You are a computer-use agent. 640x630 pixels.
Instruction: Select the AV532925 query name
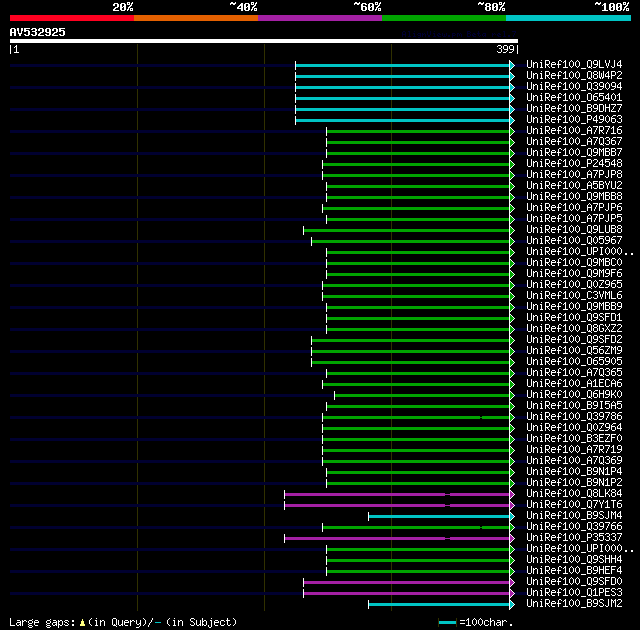38,32
